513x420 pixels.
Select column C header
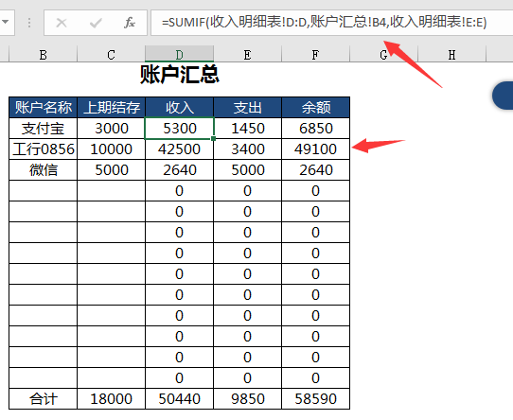coord(112,54)
